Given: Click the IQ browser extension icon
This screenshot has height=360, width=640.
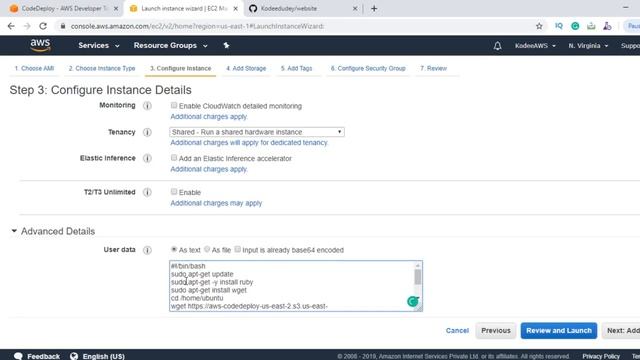Looking at the screenshot, I should (558, 26).
